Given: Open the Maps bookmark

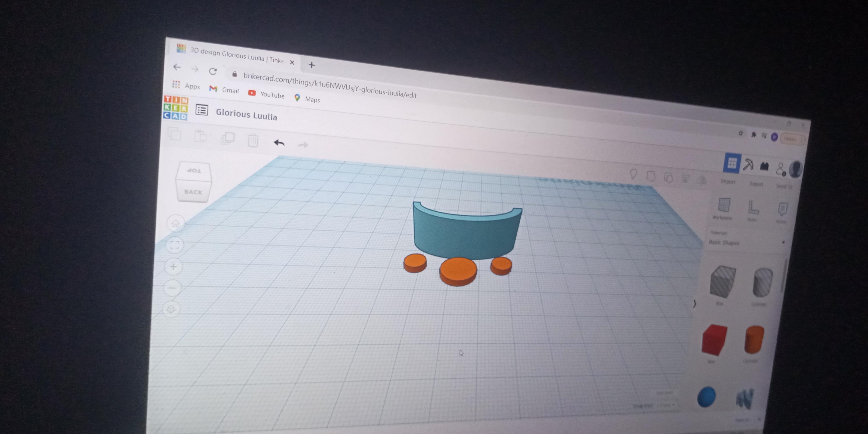Looking at the screenshot, I should [x=307, y=99].
